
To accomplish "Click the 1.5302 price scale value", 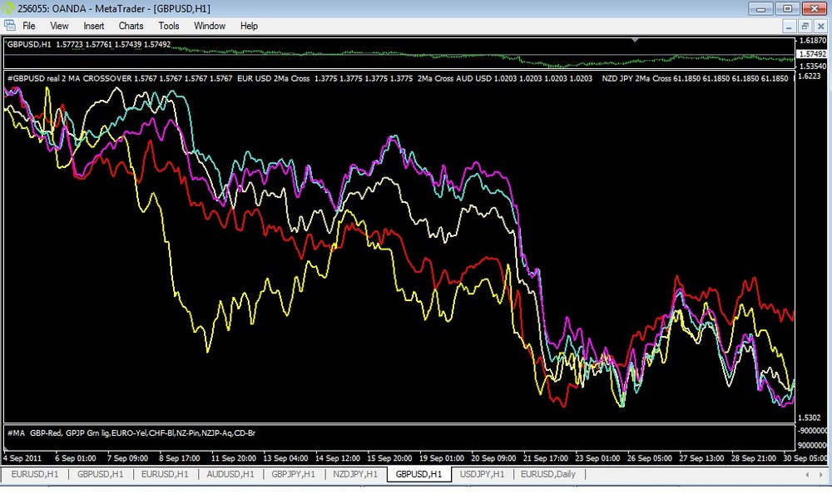I will tap(810, 418).
